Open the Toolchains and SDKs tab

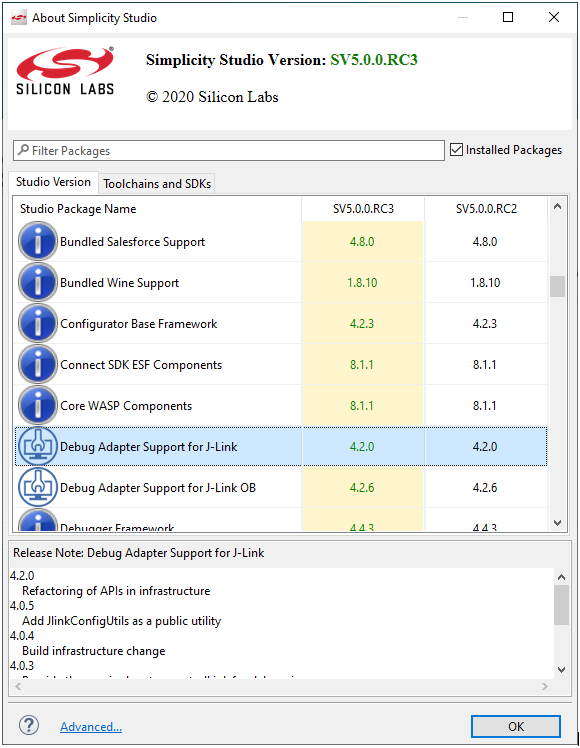157,184
